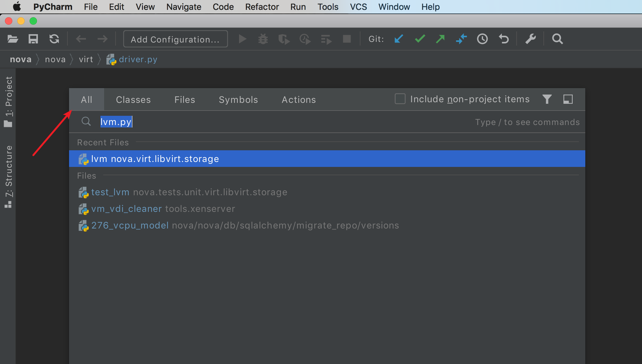Viewport: 642px width, 364px height.
Task: Open Settings via the wrench icon
Action: coord(530,39)
